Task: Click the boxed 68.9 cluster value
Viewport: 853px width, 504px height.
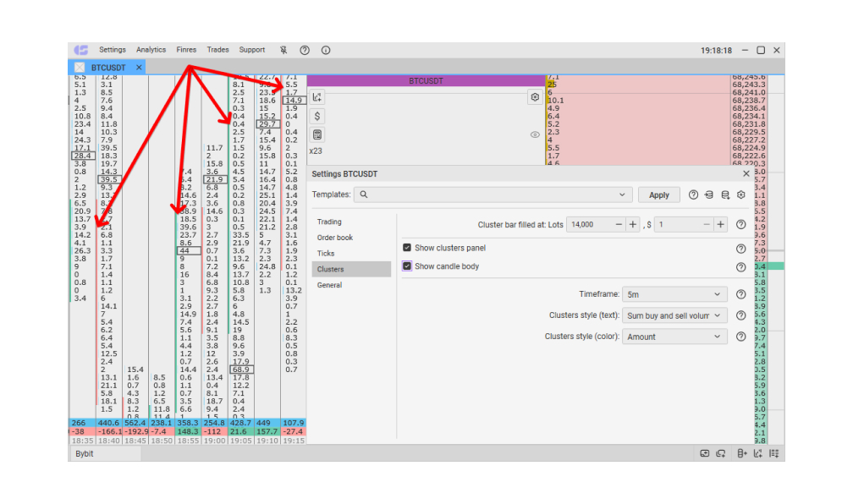Action: point(241,370)
